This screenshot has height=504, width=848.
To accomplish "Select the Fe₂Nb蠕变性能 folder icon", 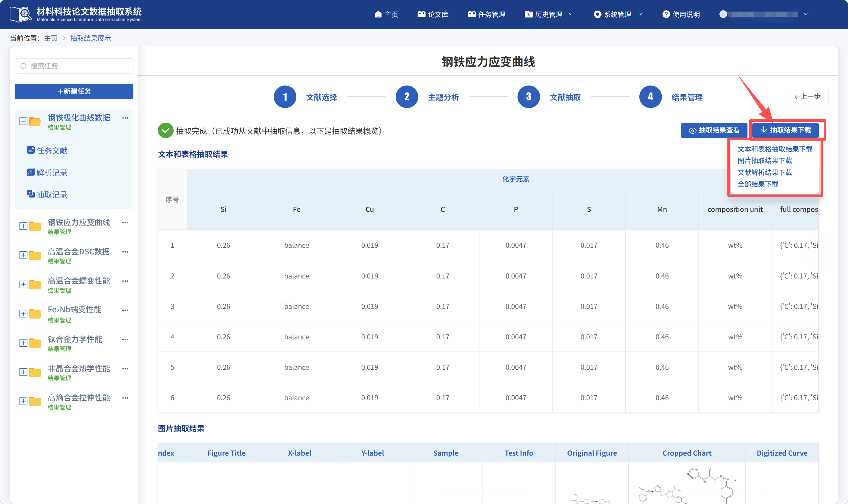I will [x=35, y=313].
